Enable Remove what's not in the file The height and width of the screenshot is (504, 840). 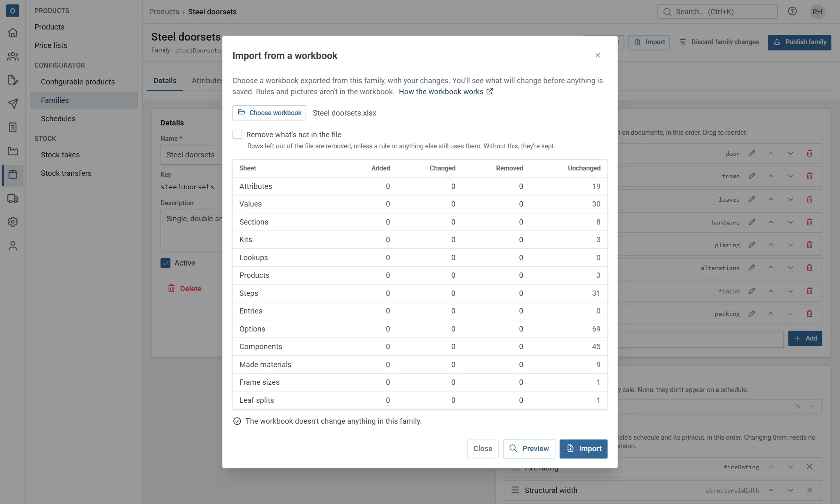point(237,134)
